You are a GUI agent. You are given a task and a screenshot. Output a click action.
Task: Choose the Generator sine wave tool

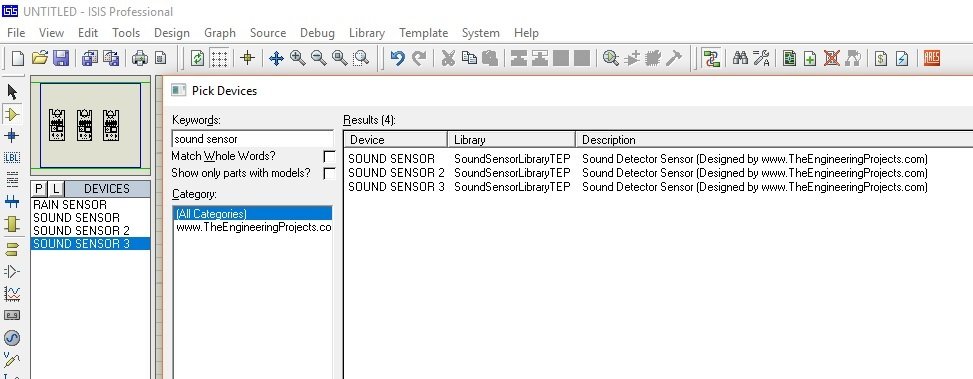(x=12, y=337)
